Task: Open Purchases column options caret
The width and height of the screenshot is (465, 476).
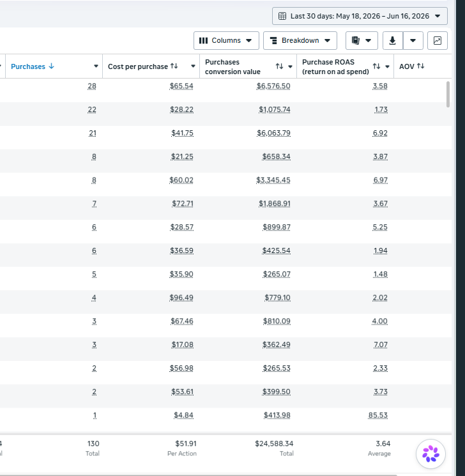Action: pyautogui.click(x=96, y=66)
